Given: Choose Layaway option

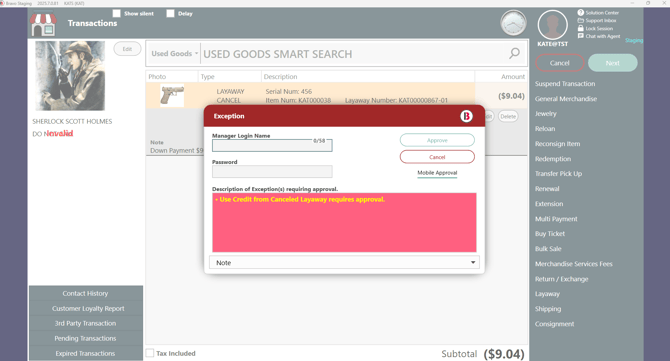Looking at the screenshot, I should (x=547, y=293).
